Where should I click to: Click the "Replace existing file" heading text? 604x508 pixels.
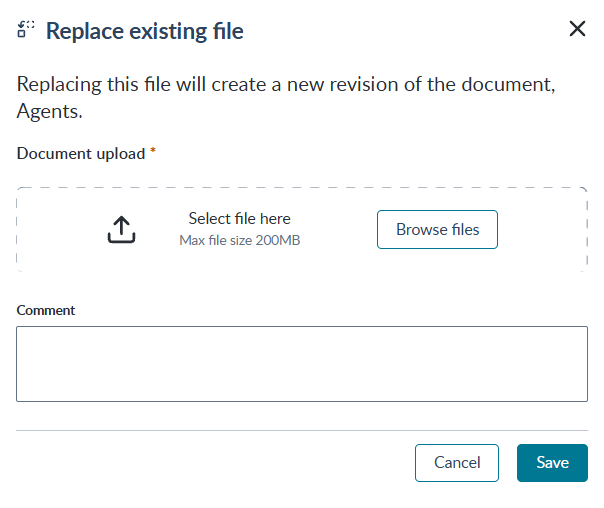tap(145, 31)
